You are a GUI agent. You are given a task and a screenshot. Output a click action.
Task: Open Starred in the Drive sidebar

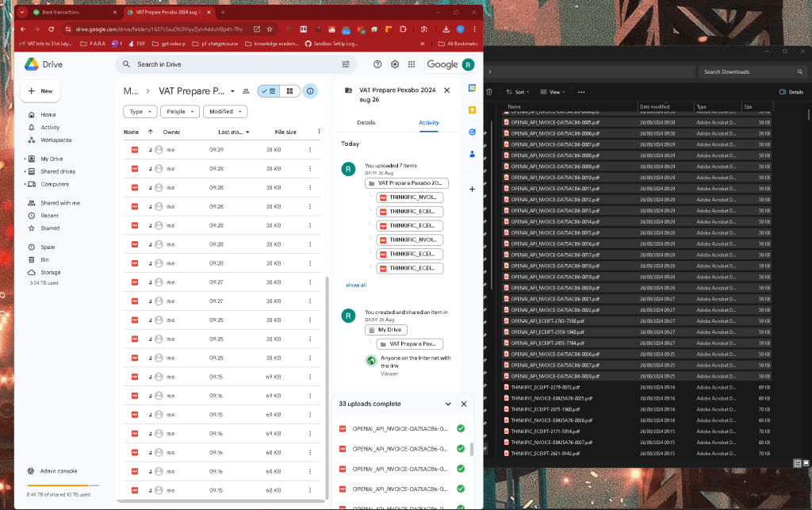coord(50,228)
